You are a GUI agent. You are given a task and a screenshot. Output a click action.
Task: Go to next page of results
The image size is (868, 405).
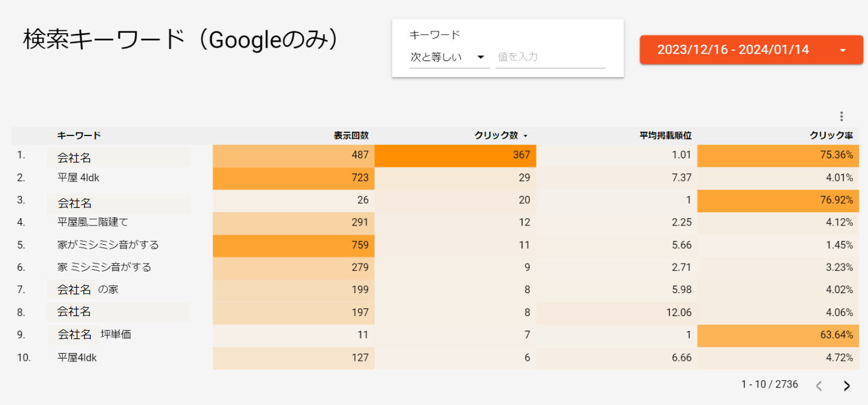tap(847, 386)
